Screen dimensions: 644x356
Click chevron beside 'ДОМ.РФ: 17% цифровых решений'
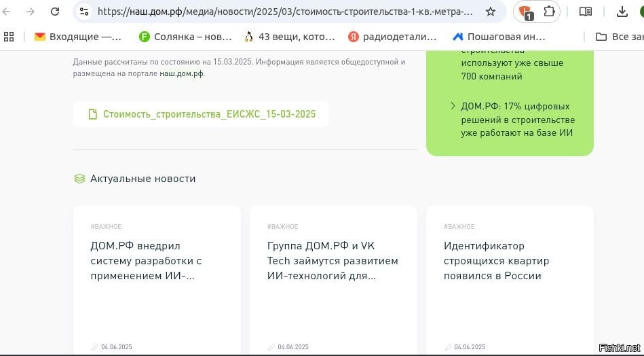pos(453,106)
